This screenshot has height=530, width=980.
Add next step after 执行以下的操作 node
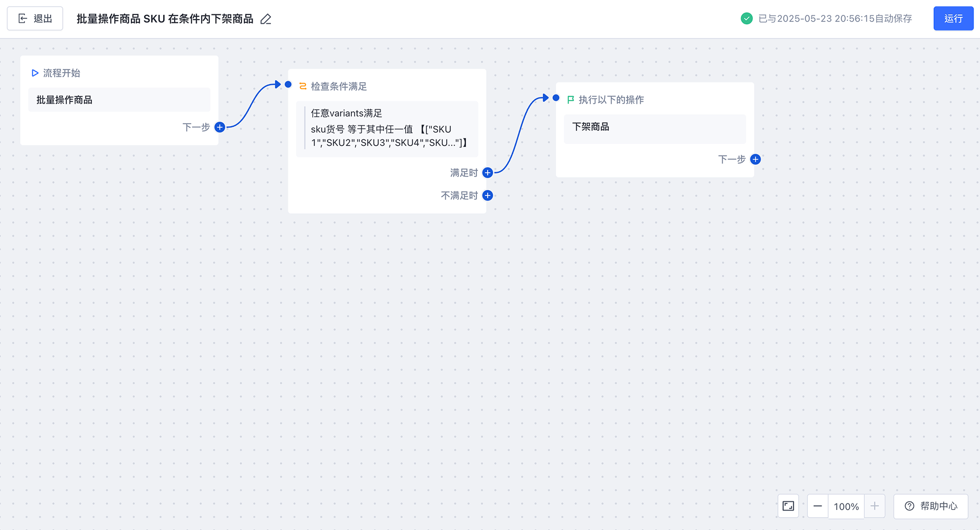[756, 160]
